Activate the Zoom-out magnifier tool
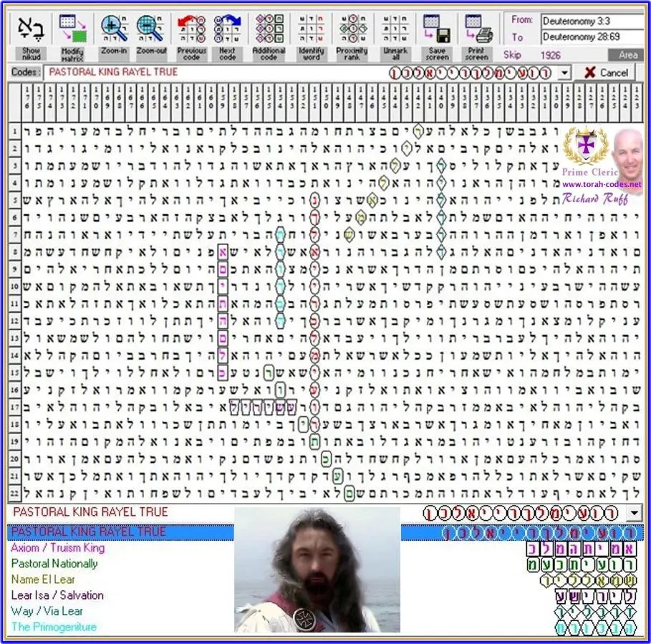 pyautogui.click(x=152, y=37)
